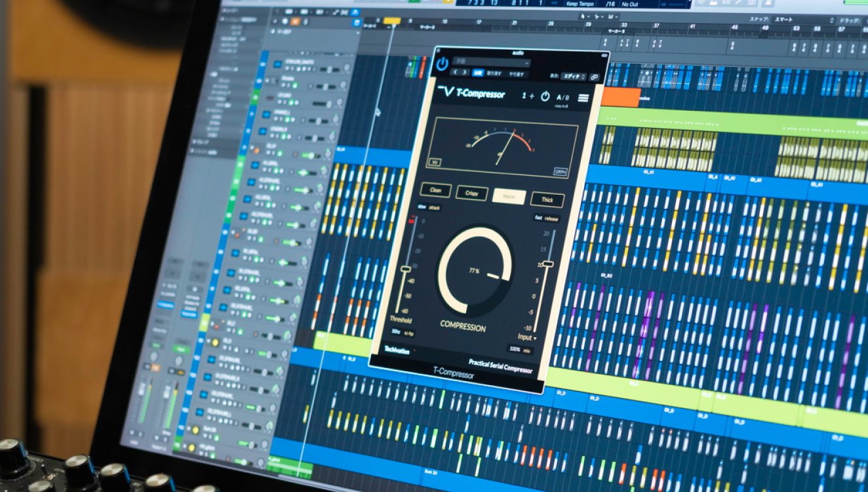This screenshot has height=492, width=868.
Task: Switch the A/B comparison state
Action: (562, 97)
